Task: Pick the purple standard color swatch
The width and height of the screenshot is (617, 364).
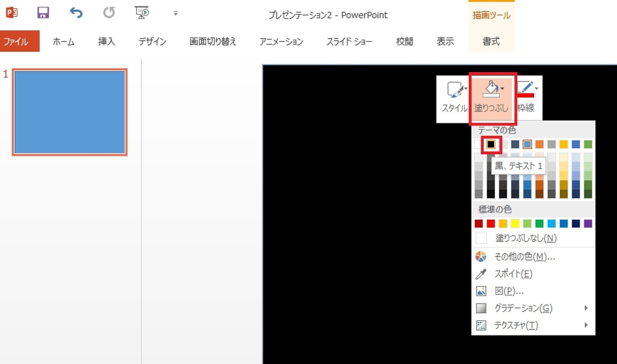Action: pos(588,224)
